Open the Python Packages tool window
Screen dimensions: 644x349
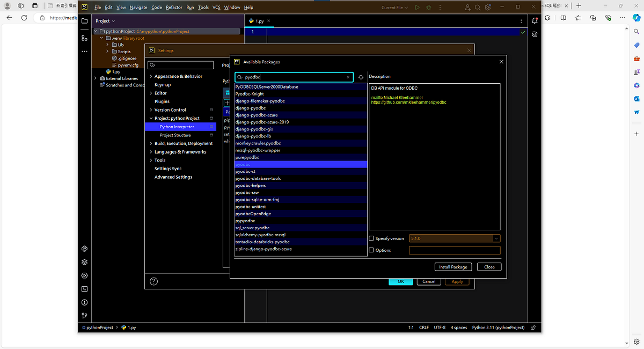pos(84,249)
